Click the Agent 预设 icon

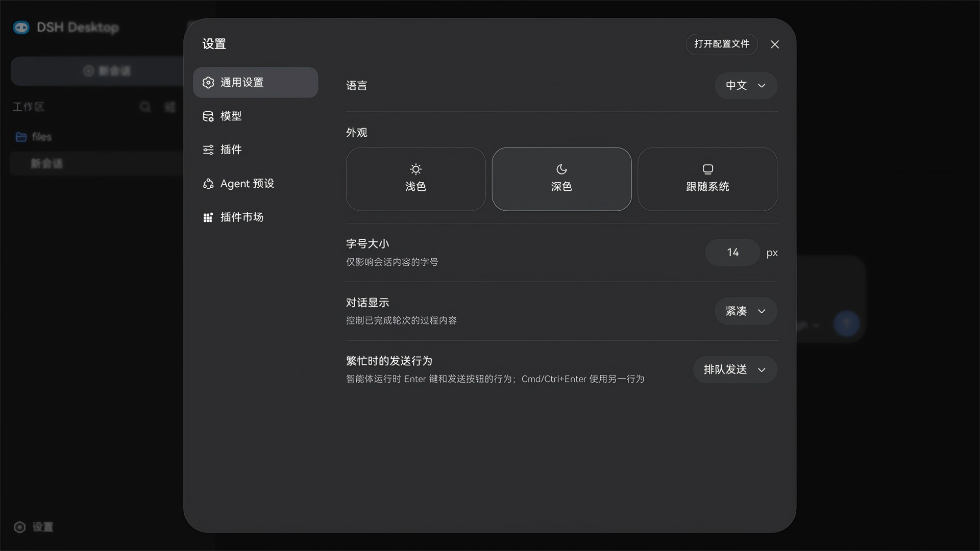pos(208,184)
